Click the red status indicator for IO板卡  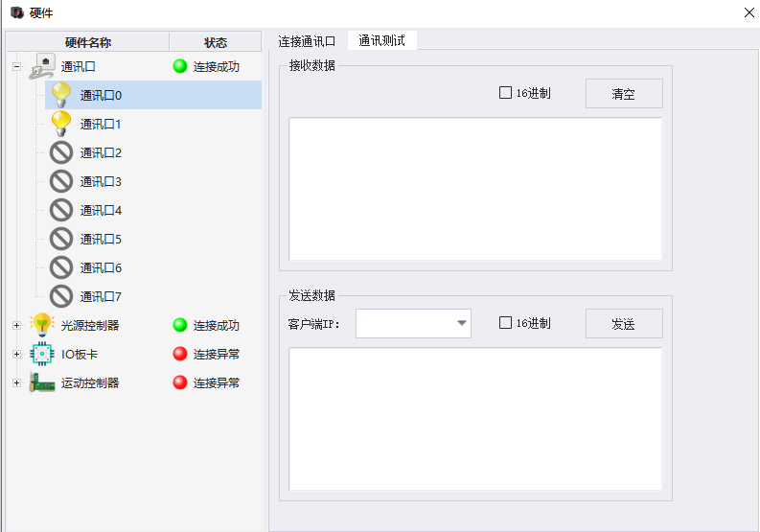[180, 354]
